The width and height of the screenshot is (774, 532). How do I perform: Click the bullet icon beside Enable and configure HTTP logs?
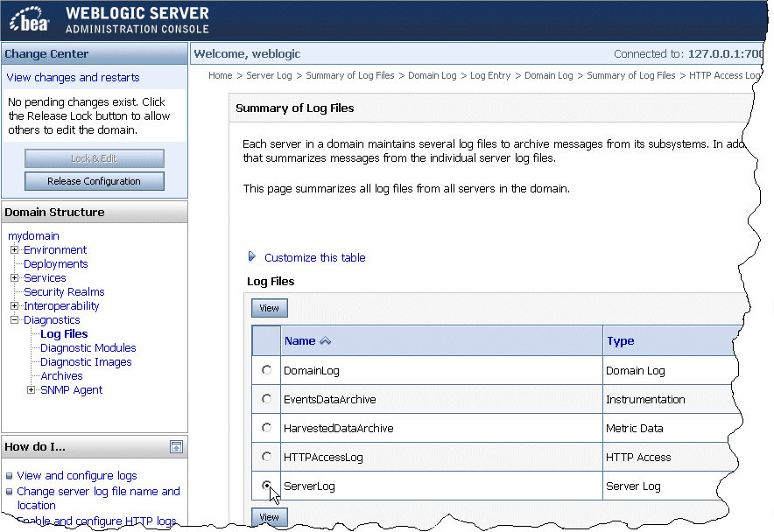click(x=10, y=520)
